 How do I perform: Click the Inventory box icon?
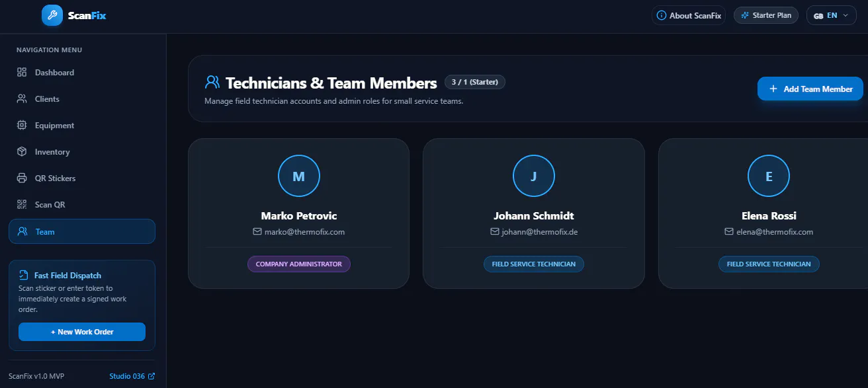coord(22,151)
